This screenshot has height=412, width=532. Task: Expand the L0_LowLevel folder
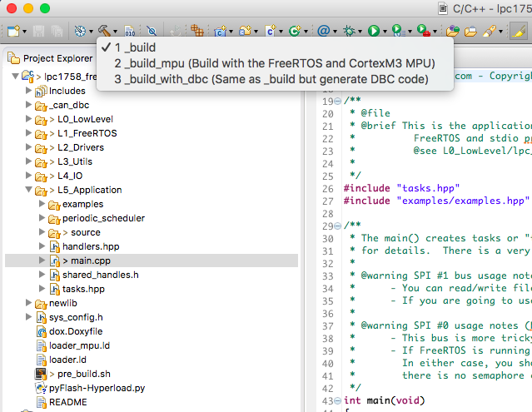click(28, 119)
